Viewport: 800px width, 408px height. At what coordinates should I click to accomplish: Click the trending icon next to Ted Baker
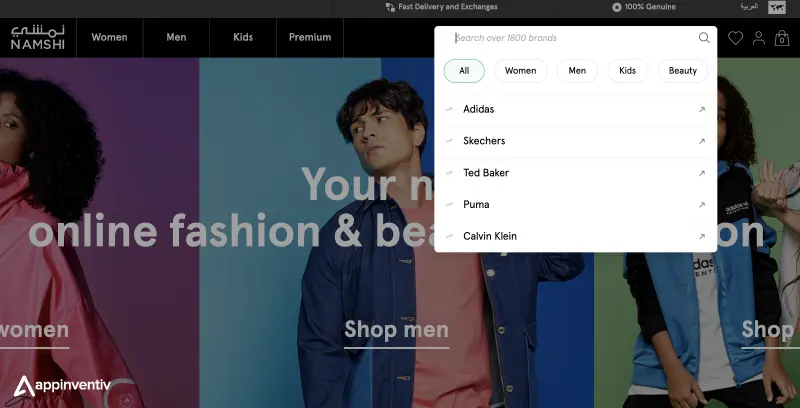coord(449,173)
